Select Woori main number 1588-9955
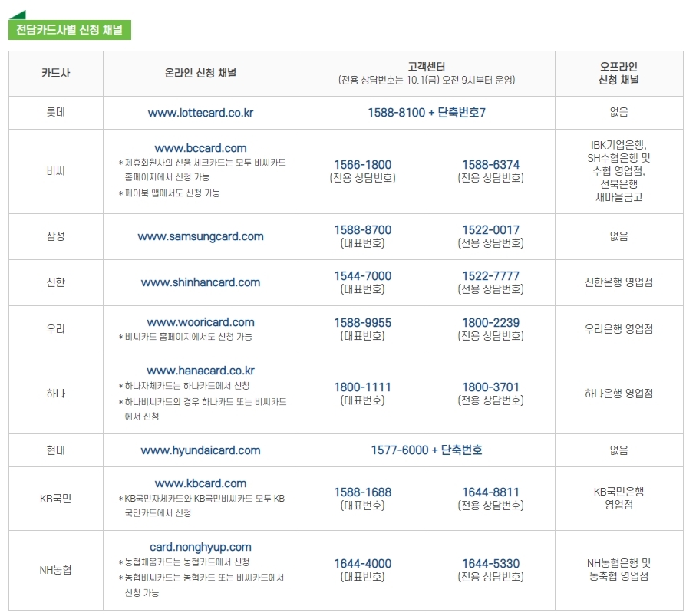The height and width of the screenshot is (616, 696). (x=363, y=323)
